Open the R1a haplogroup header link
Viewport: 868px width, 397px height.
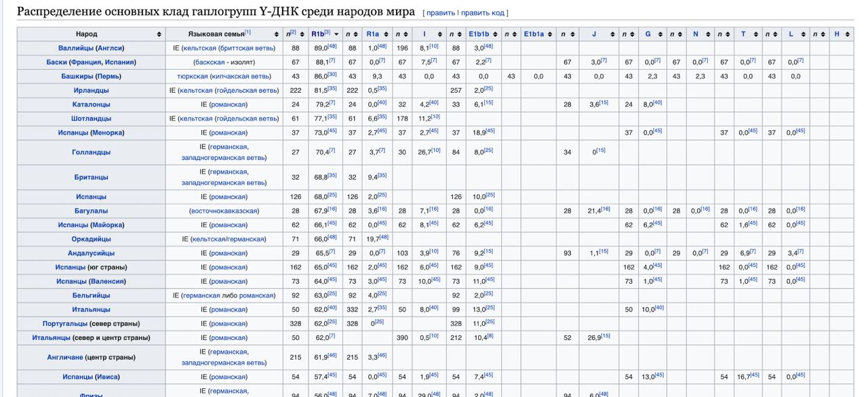pyautogui.click(x=372, y=34)
